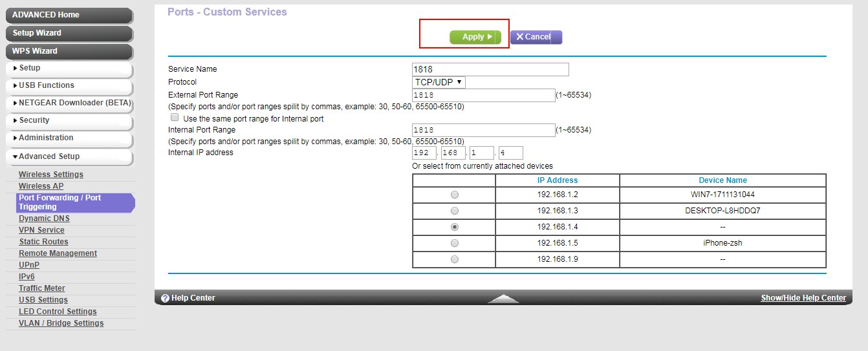Image resolution: width=868 pixels, height=351 pixels.
Task: Open the USB Settings link
Action: (43, 300)
